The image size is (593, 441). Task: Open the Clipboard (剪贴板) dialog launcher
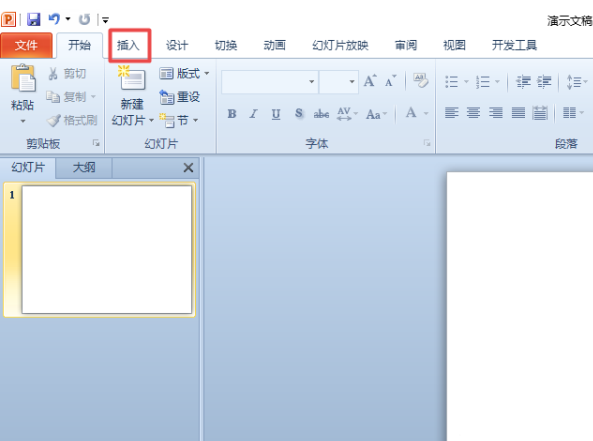point(96,143)
